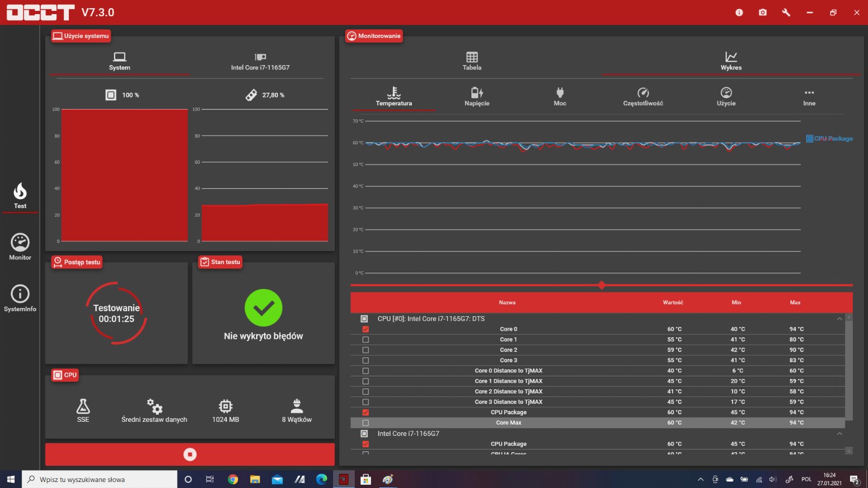Check the Core 2 checkbox
This screenshot has height=488, width=868.
366,350
